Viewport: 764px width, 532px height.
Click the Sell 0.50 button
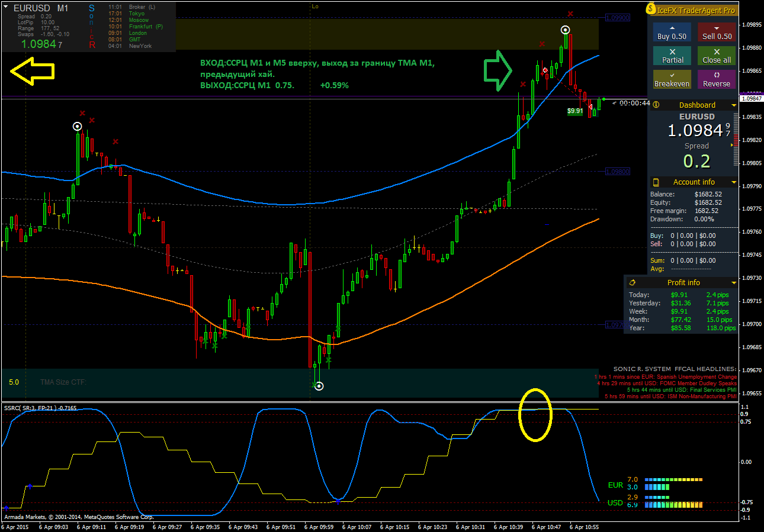717,32
